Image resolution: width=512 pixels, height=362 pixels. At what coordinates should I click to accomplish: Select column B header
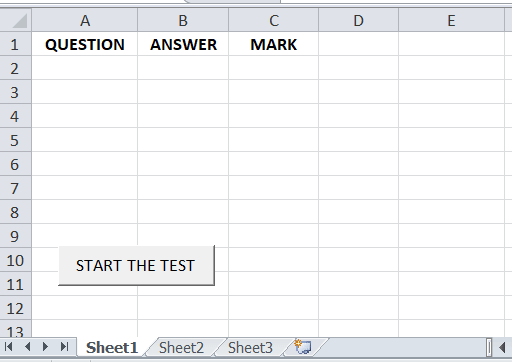click(x=183, y=20)
